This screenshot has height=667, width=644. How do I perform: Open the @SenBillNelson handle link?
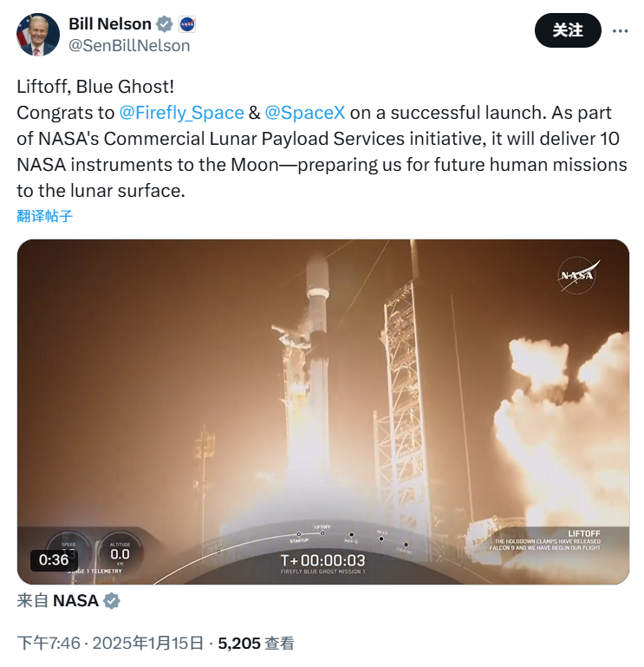tap(129, 46)
